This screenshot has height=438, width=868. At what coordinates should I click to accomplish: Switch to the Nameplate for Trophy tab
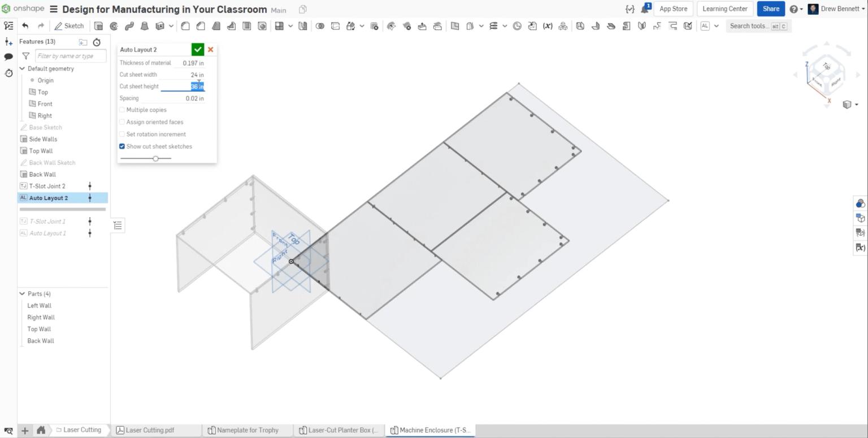pos(246,430)
